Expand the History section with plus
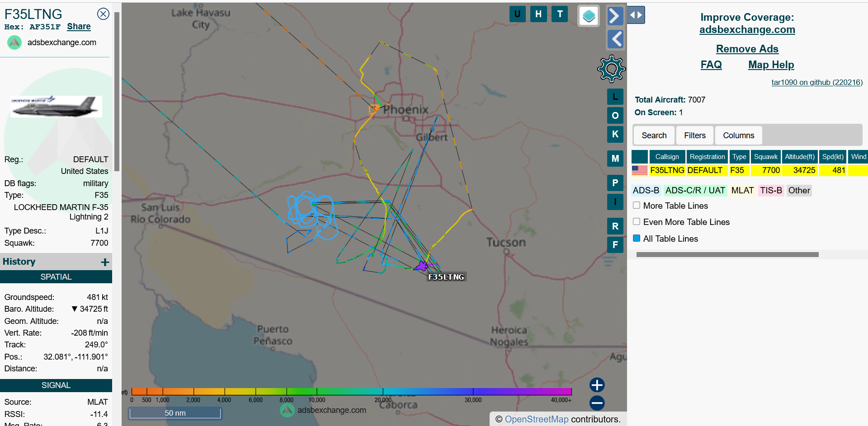 click(x=105, y=262)
